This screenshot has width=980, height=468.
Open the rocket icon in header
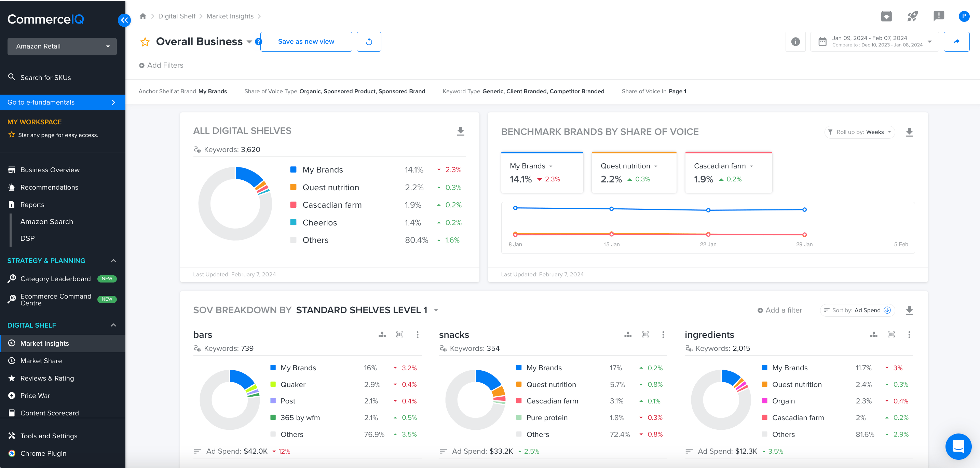(x=912, y=16)
